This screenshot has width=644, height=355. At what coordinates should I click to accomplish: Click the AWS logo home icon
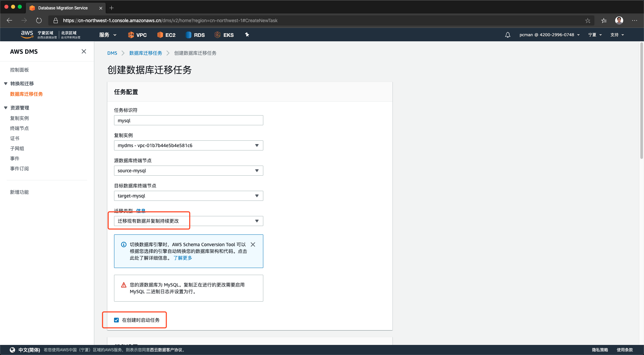pos(27,34)
